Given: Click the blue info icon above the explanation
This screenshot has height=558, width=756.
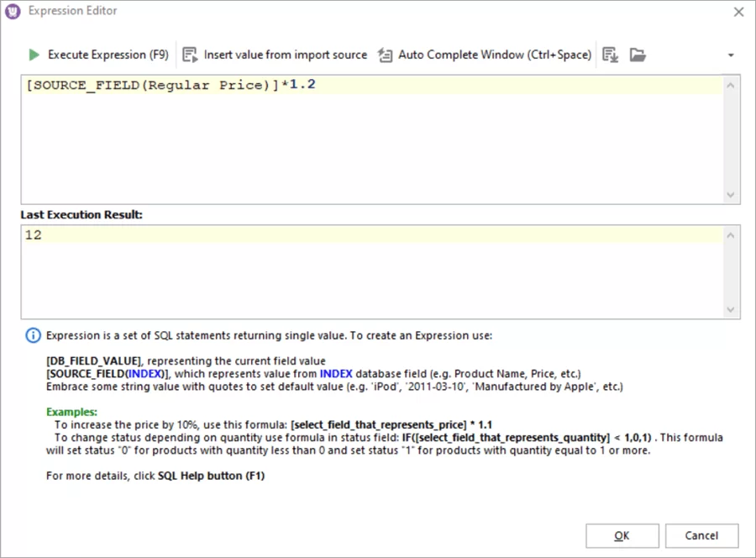Looking at the screenshot, I should pos(33,335).
